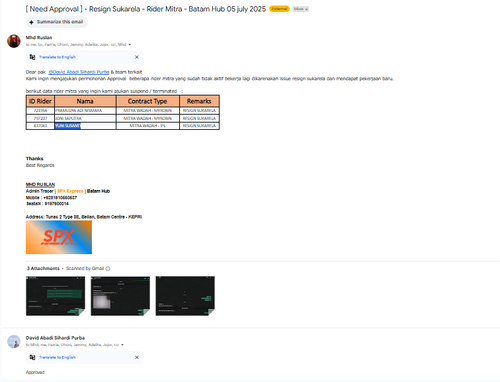Click the SPX logo image
This screenshot has height=382, width=500.
(59, 237)
